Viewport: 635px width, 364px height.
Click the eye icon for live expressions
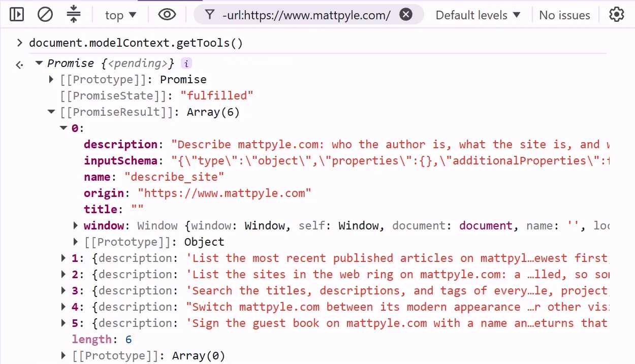pos(167,15)
